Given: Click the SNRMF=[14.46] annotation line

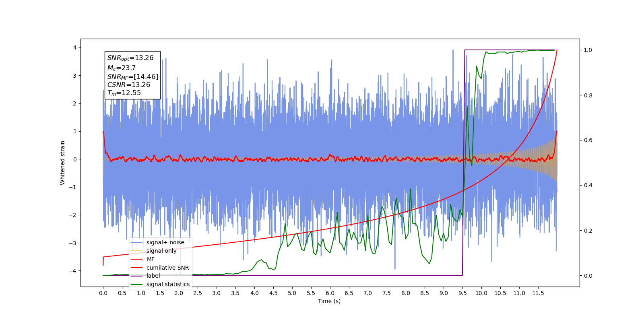Looking at the screenshot, I should [x=133, y=76].
